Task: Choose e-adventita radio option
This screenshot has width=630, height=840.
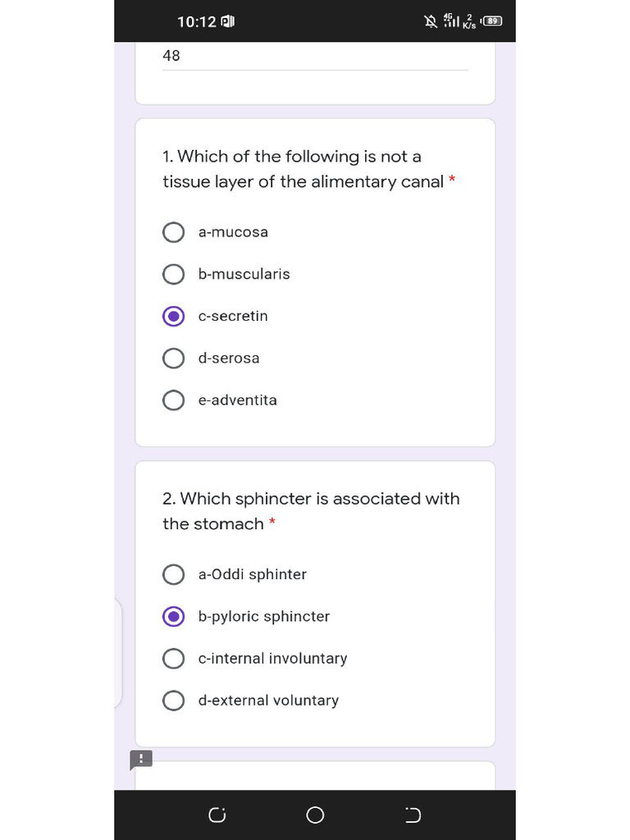Action: click(x=174, y=400)
